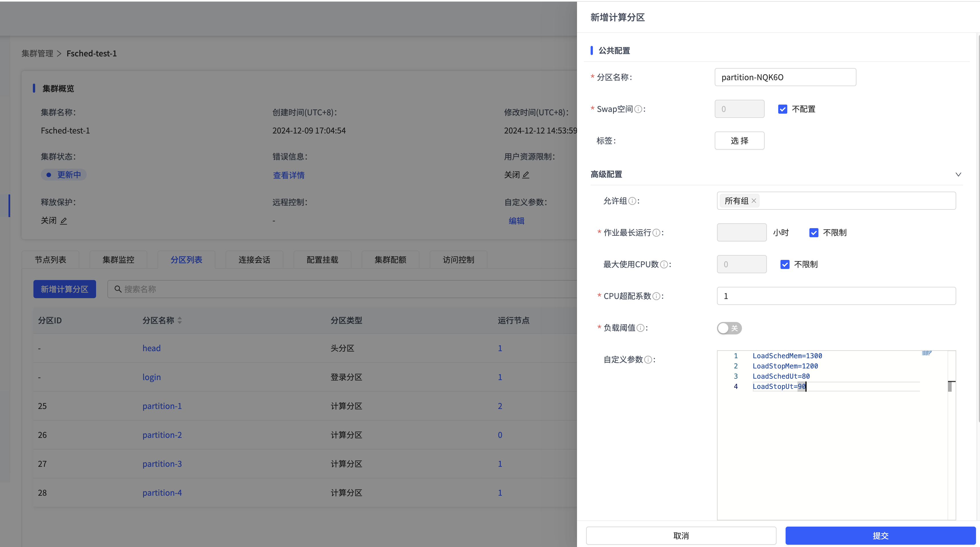Uncheck the 作业最长运行 不限制 checkbox
This screenshot has height=547, width=980.
coord(814,232)
